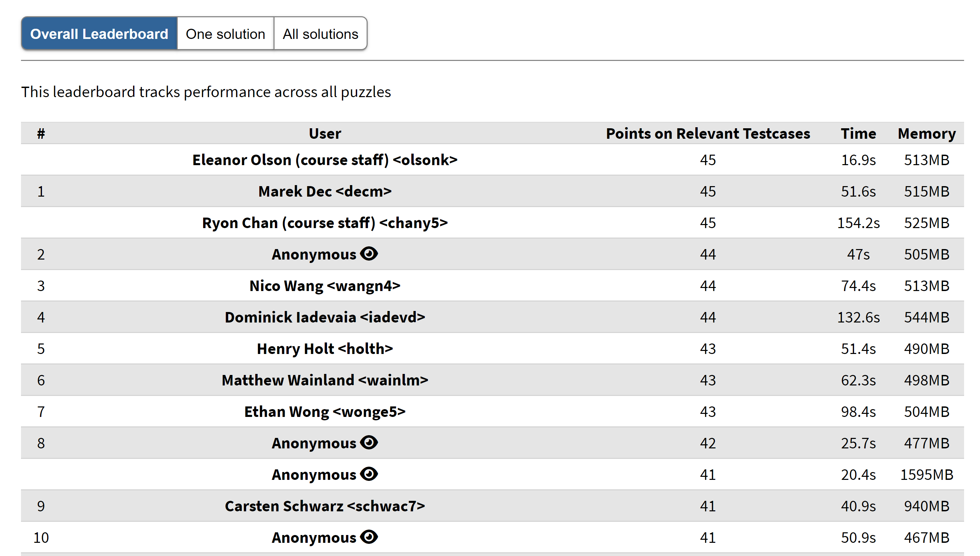Click Eleanor Olson (course staff) entry

[325, 160]
